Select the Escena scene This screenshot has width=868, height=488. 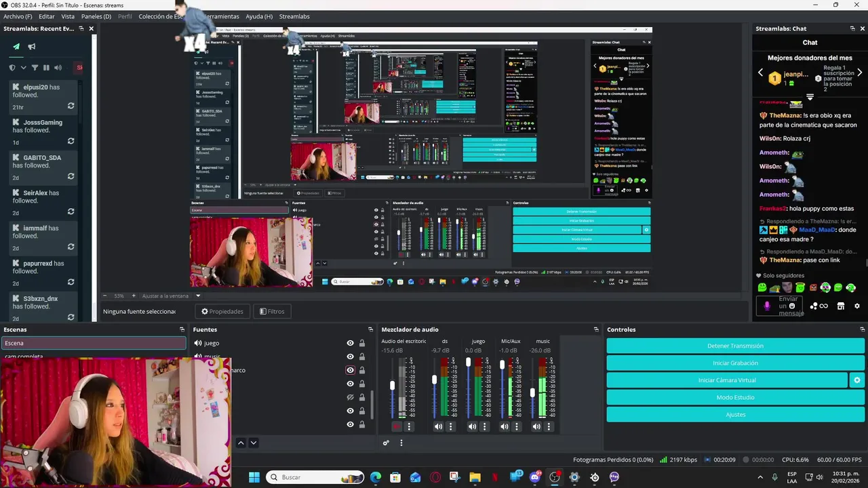coord(94,343)
